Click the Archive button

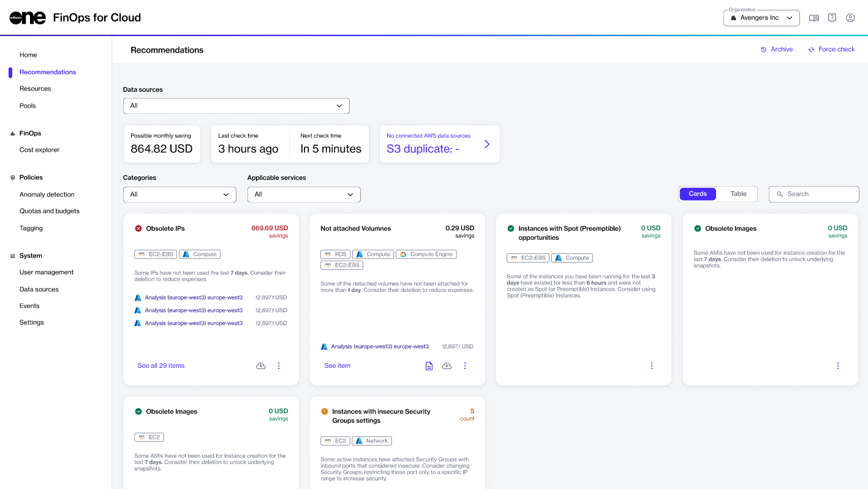coord(777,50)
